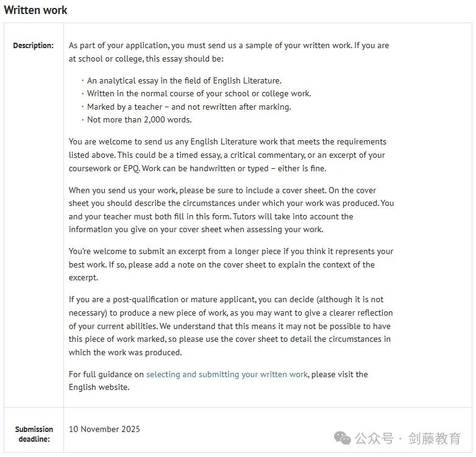Click the paragraph about submitting an excerpt

tap(231, 264)
